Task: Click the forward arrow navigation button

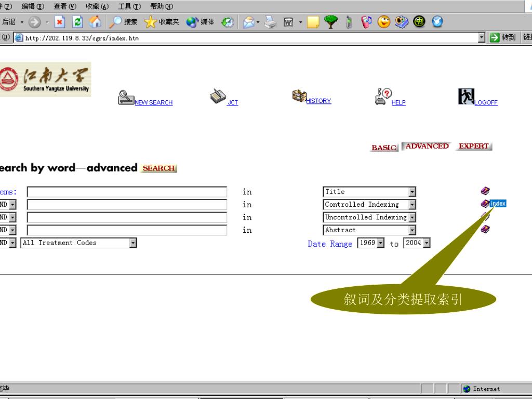Action: coord(34,22)
